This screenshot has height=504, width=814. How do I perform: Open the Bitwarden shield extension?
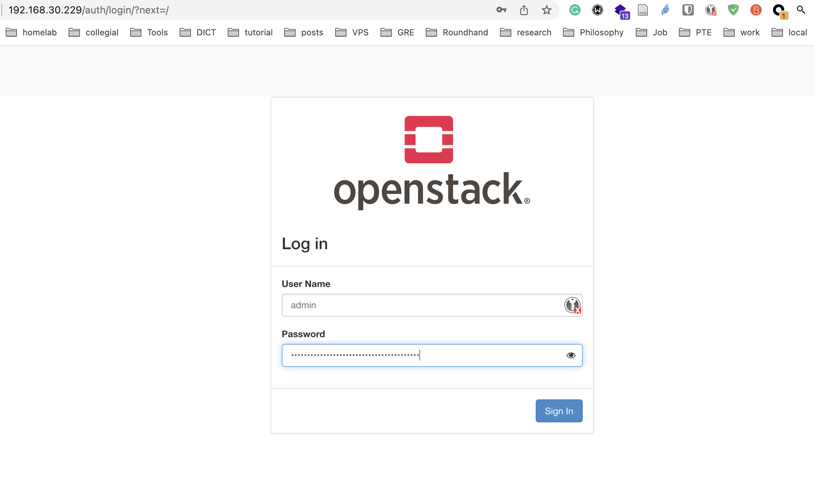point(688,10)
